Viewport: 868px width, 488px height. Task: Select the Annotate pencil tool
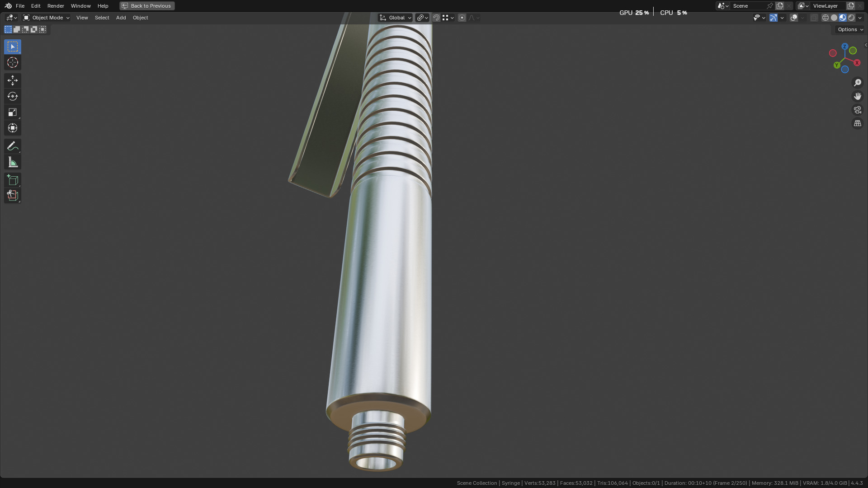(13, 146)
